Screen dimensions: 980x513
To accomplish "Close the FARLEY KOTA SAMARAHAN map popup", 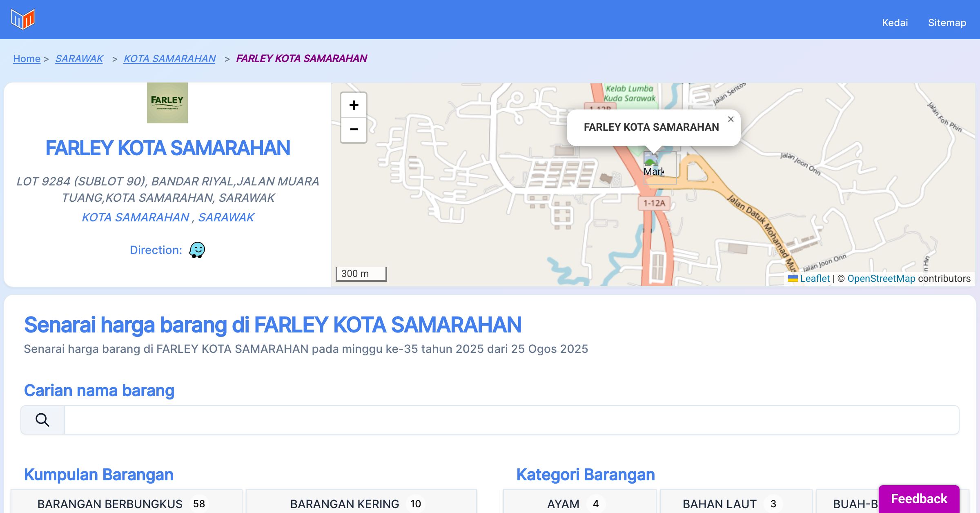I will pos(731,119).
